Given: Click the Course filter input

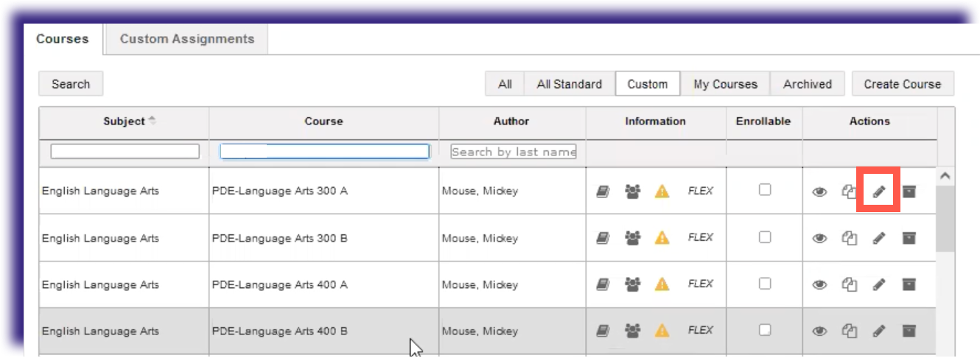Looking at the screenshot, I should click(x=324, y=151).
